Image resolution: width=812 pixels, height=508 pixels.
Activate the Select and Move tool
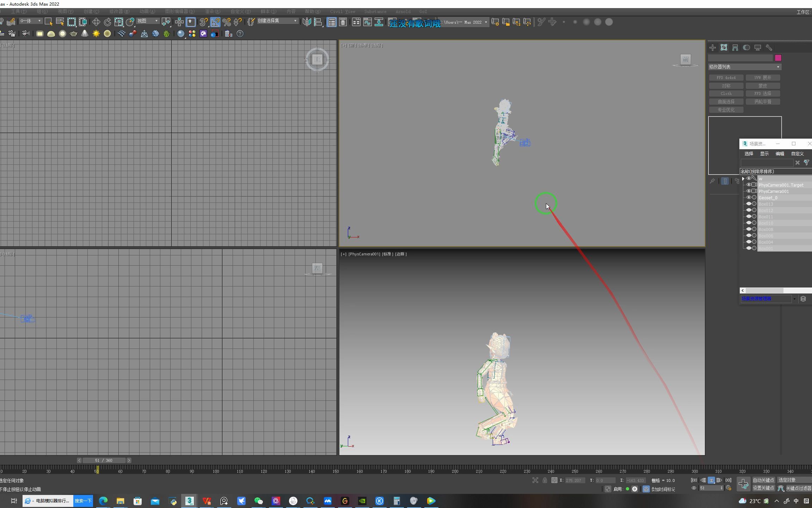click(96, 22)
